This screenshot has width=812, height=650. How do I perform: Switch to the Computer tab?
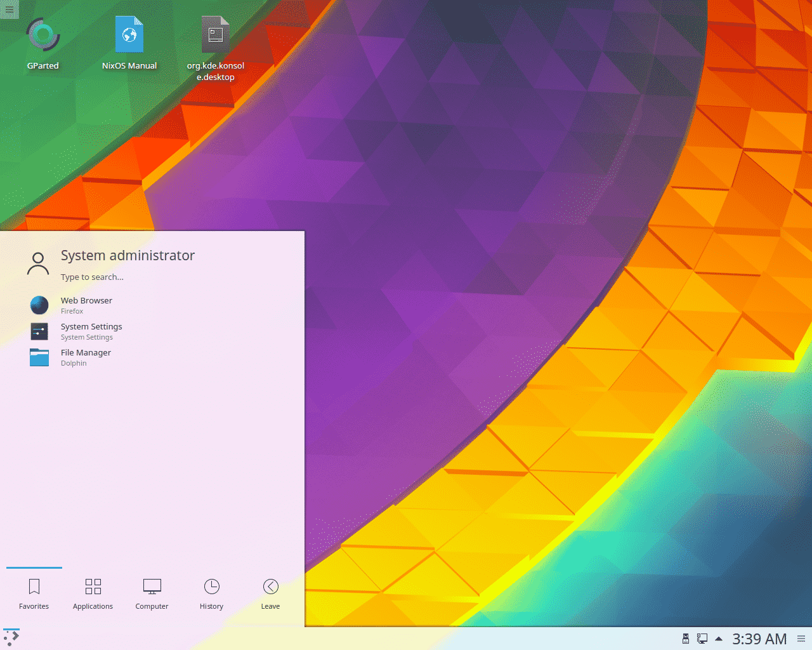point(152,595)
